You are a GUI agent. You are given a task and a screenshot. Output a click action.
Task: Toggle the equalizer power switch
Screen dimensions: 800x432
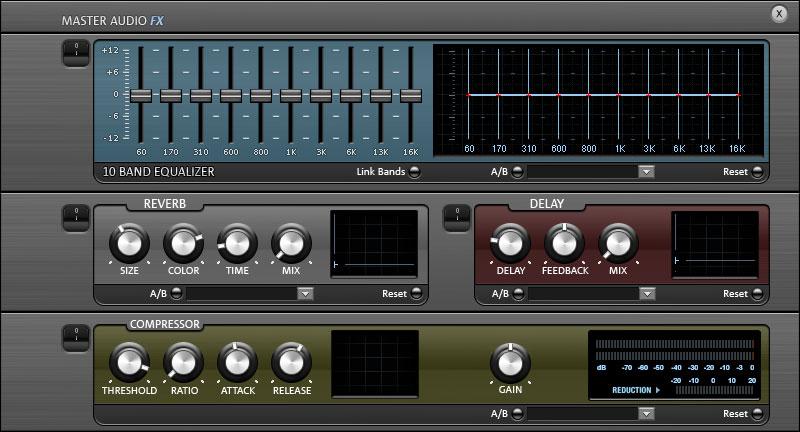coord(76,54)
